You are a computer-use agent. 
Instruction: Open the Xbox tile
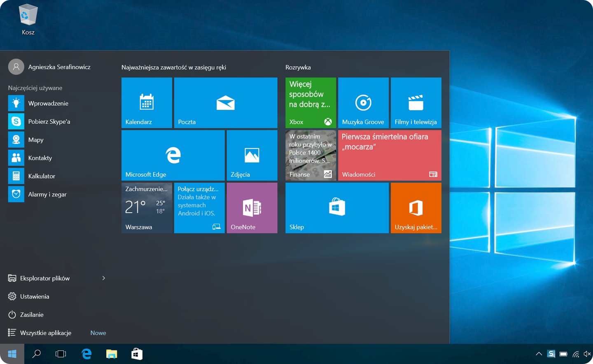311,103
